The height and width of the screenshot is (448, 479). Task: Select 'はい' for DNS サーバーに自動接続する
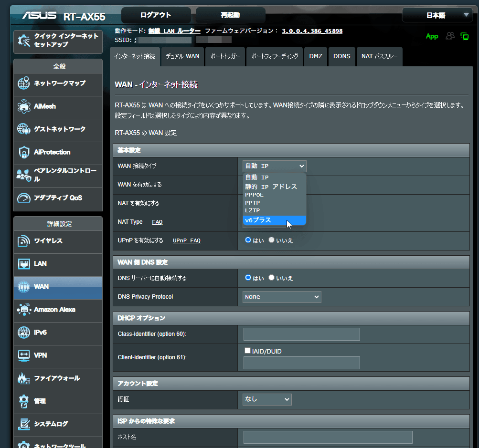point(248,278)
